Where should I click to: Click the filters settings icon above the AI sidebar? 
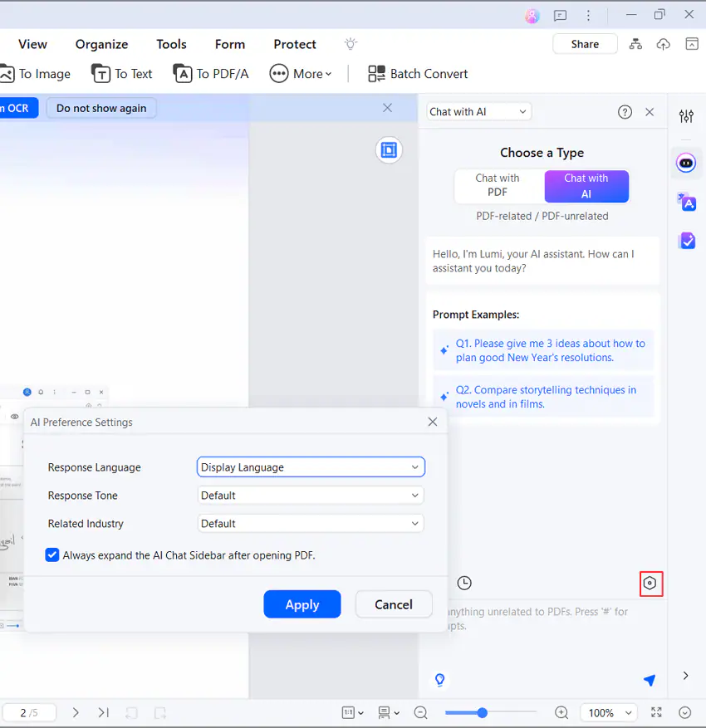pos(686,116)
